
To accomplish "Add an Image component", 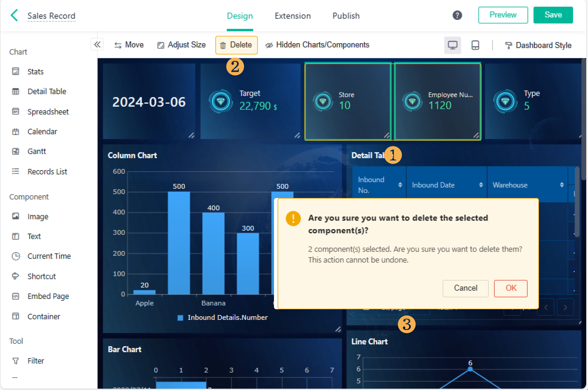I will pos(30,217).
